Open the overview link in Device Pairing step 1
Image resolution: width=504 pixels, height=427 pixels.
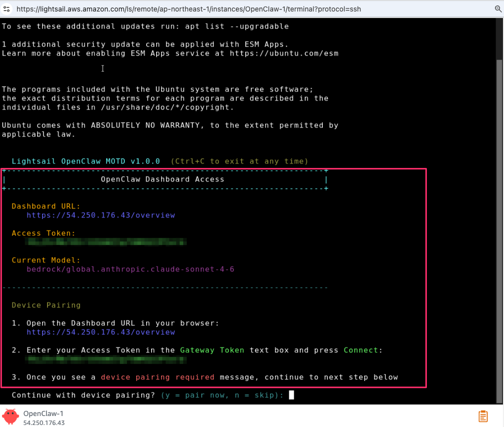click(101, 332)
